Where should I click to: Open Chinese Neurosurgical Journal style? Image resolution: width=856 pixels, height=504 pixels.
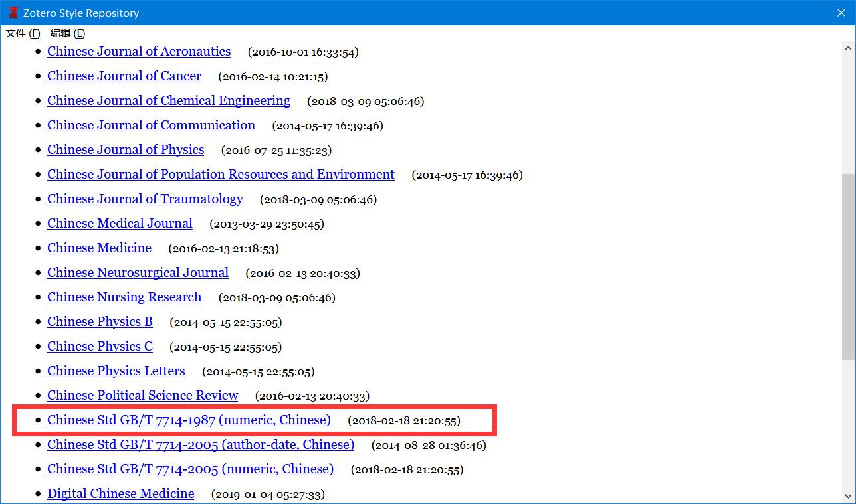click(138, 273)
